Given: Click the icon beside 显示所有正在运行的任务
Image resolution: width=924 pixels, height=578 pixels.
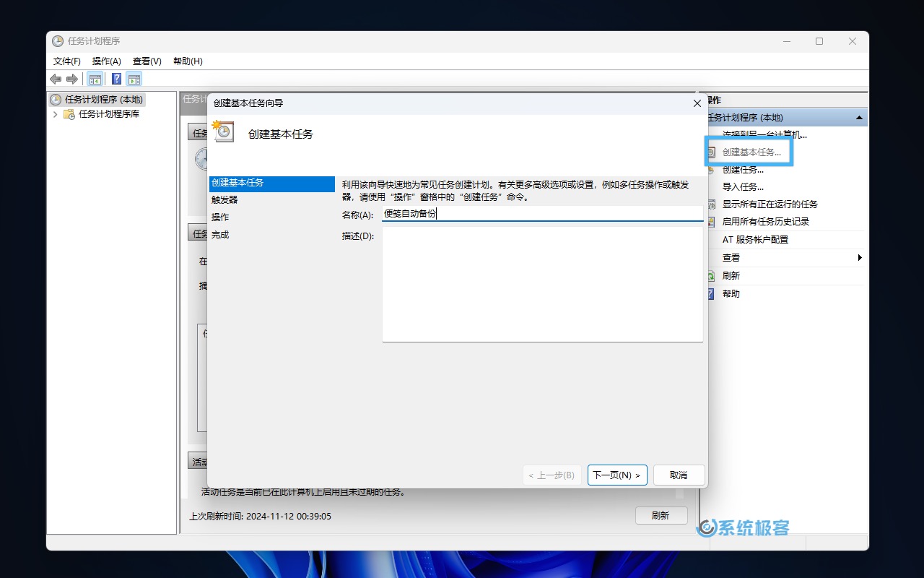Looking at the screenshot, I should click(x=710, y=204).
